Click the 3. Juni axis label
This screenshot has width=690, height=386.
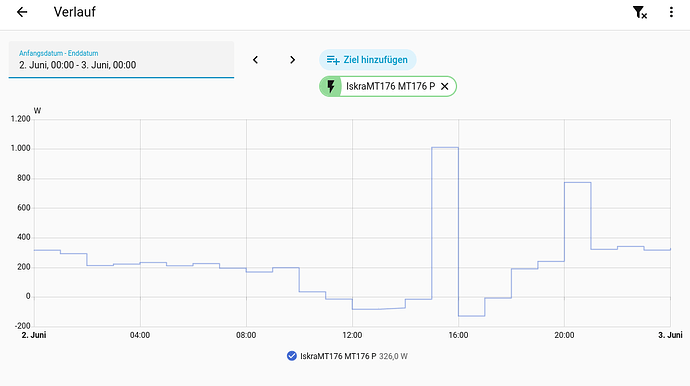670,335
